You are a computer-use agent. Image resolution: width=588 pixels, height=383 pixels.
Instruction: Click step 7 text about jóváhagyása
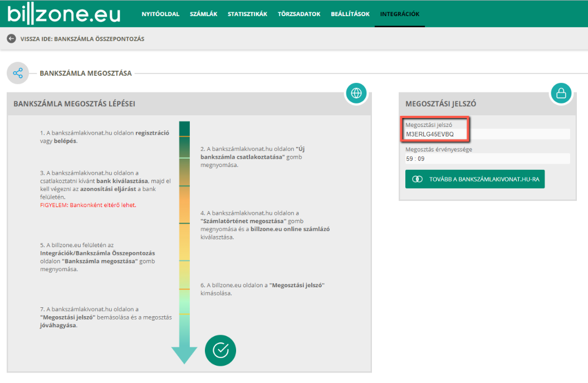click(x=106, y=317)
